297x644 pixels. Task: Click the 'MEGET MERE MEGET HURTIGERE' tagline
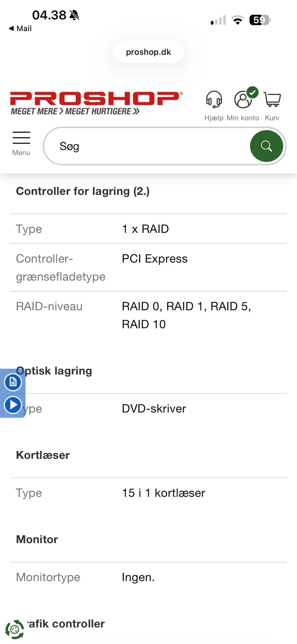click(x=75, y=112)
